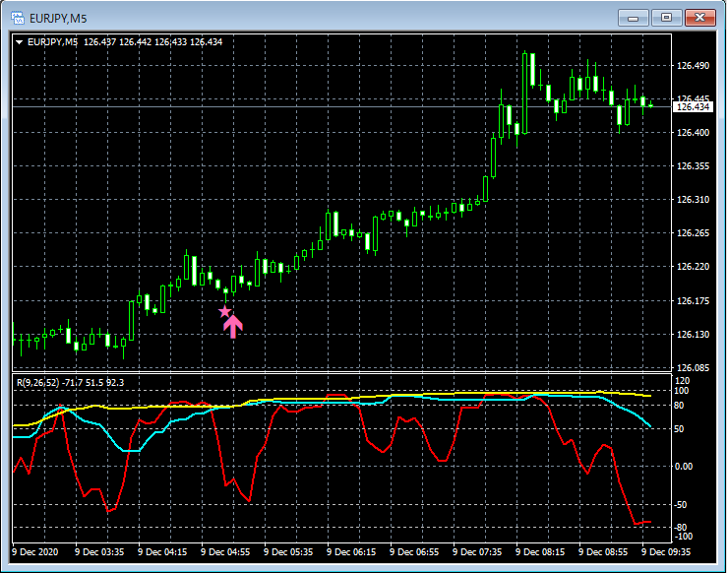This screenshot has width=728, height=573.
Task: Click the pink star signal marker
Action: click(x=224, y=311)
